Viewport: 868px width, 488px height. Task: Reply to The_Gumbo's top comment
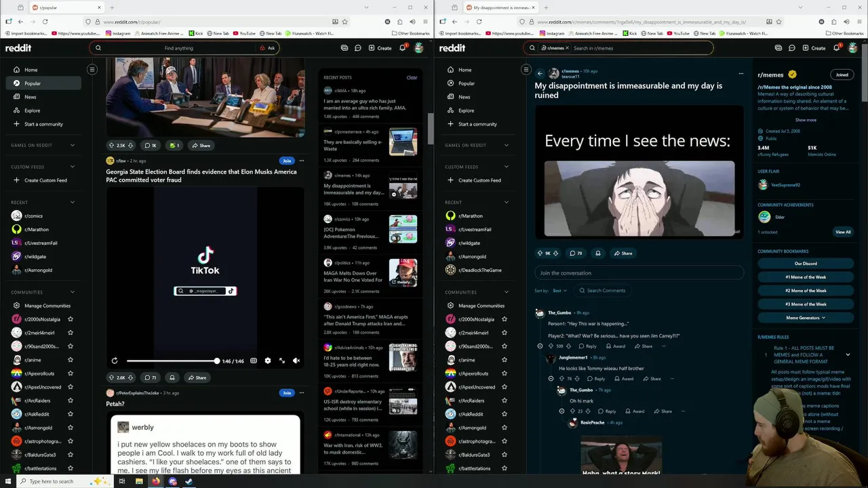588,346
